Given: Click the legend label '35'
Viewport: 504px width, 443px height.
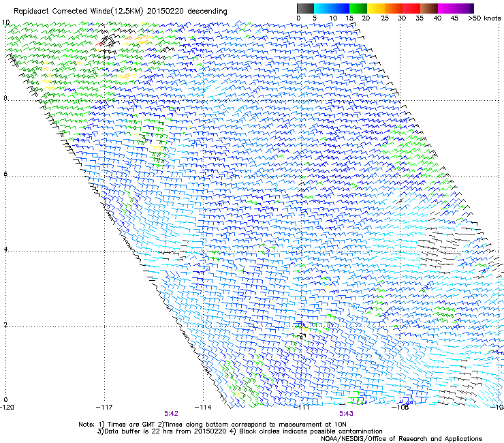Looking at the screenshot, I should [420, 18].
